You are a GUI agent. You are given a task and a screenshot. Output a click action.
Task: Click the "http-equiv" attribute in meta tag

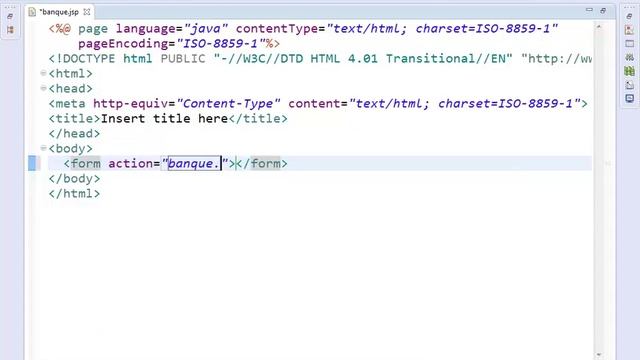(x=131, y=104)
